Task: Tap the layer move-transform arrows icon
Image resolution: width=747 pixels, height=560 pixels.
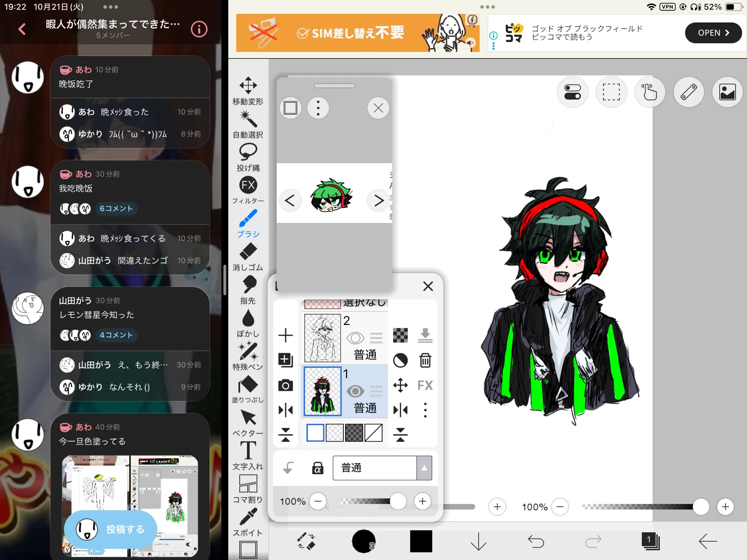Action: pyautogui.click(x=400, y=385)
